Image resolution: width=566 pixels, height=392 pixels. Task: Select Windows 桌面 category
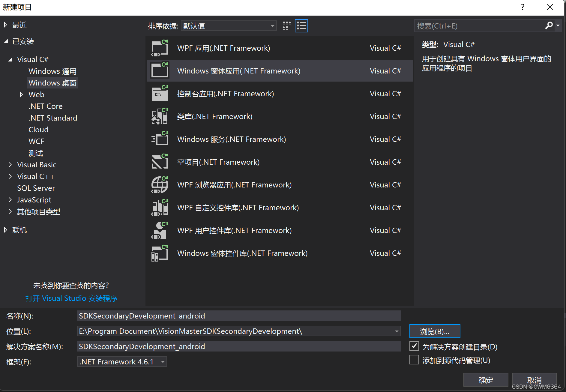[x=52, y=83]
